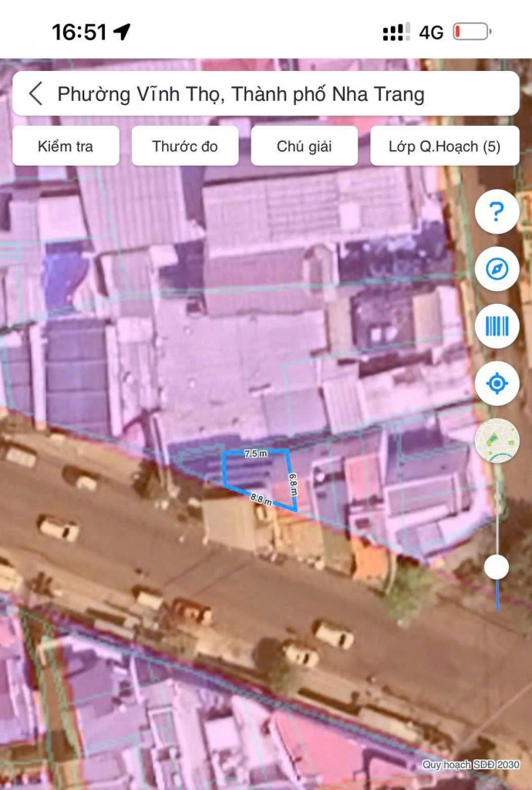Tap the location arrow in status bar

pos(122,32)
